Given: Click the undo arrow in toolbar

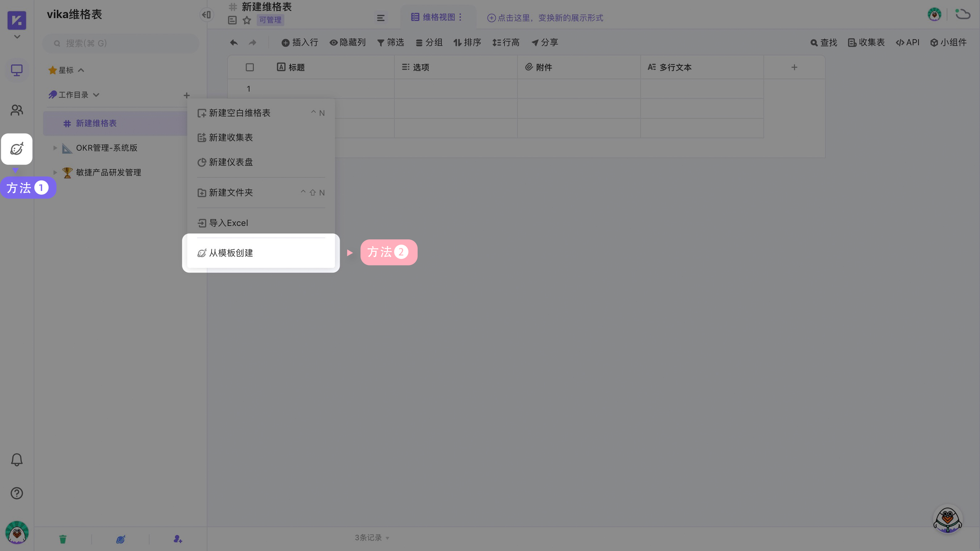Looking at the screenshot, I should [234, 43].
